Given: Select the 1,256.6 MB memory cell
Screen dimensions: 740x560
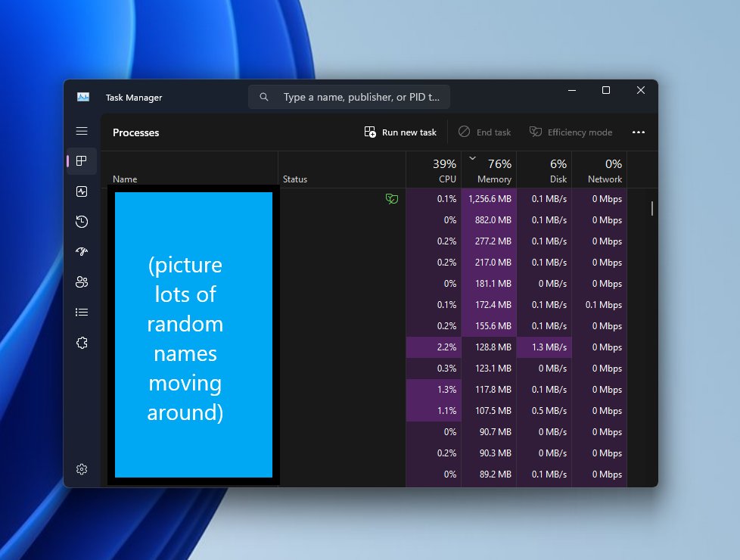Looking at the screenshot, I should pyautogui.click(x=489, y=199).
